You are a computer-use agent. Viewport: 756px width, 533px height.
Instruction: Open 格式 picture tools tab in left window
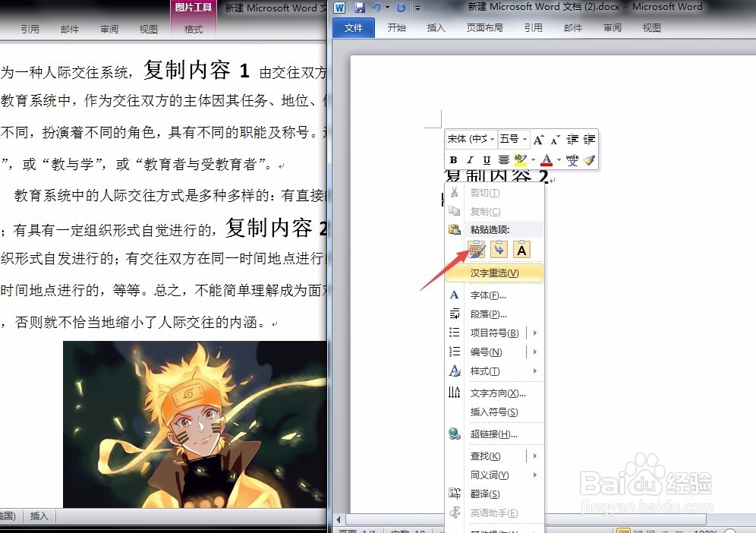click(194, 30)
